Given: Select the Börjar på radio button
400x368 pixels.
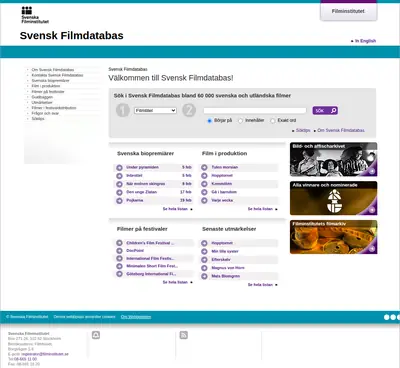Looking at the screenshot, I should point(209,121).
